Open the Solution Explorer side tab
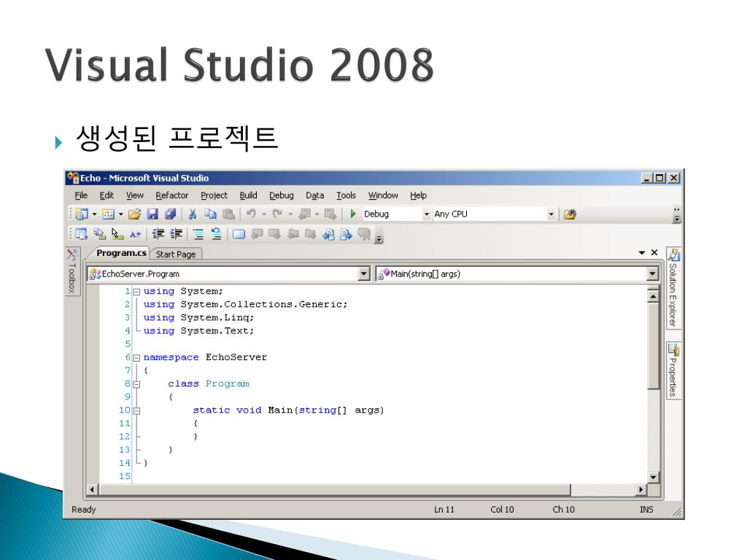The height and width of the screenshot is (560, 747). click(x=673, y=288)
